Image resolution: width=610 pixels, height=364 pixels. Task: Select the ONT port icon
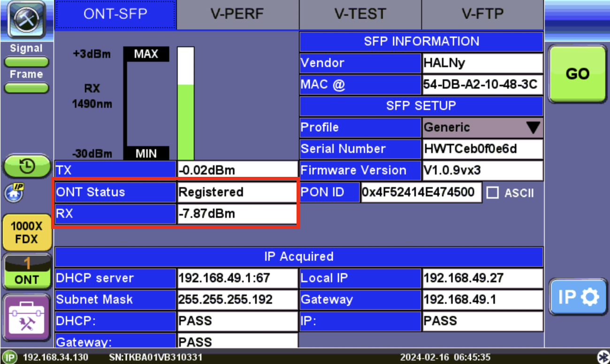pos(27,271)
